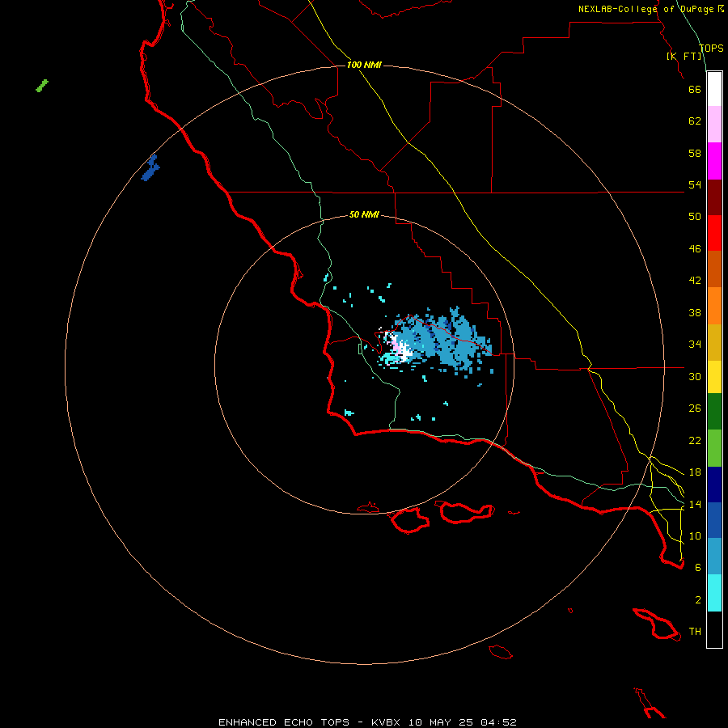Click the 50 value on the scale
Image resolution: width=728 pixels, height=728 pixels.
click(x=695, y=216)
